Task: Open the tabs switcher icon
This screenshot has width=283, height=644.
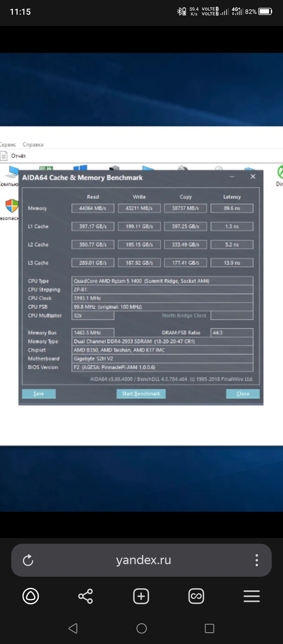Action: 196,596
